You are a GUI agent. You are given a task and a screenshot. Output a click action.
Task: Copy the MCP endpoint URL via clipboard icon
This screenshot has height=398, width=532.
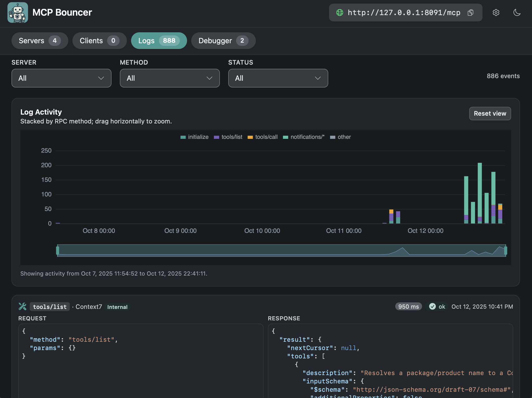(x=471, y=13)
